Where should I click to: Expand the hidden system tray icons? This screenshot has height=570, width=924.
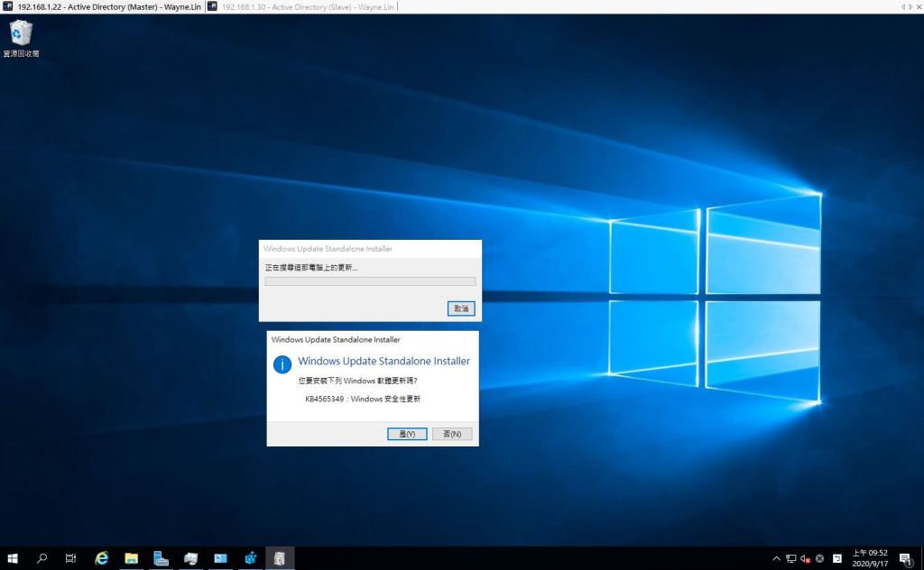click(776, 558)
